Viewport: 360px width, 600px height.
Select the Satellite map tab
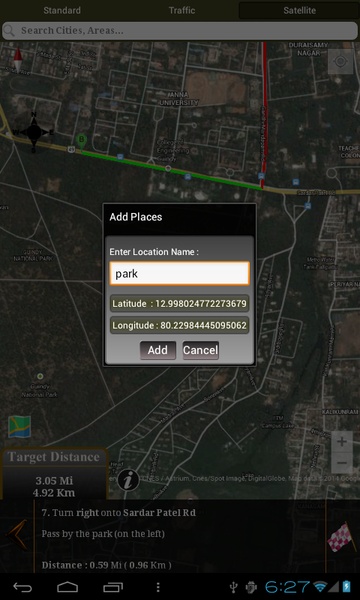pyautogui.click(x=299, y=10)
